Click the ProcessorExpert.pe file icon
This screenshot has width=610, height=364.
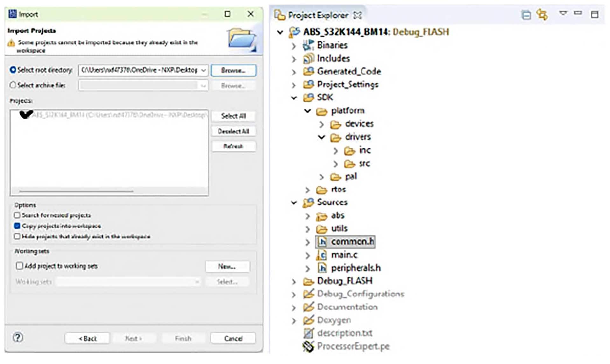[x=308, y=346]
